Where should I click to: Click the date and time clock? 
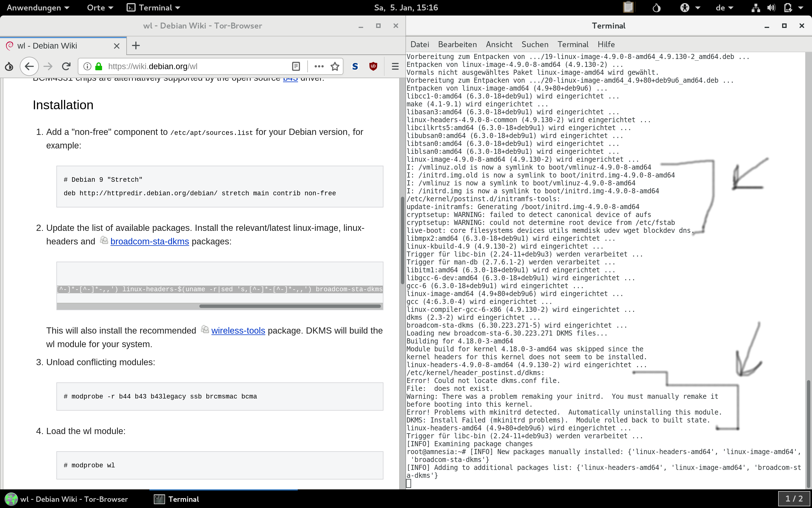(x=406, y=7)
